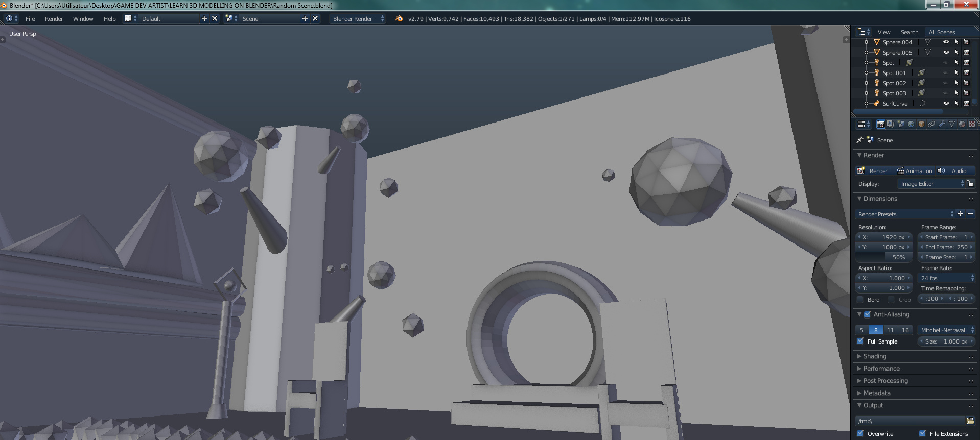Open the World properties globe tab
This screenshot has height=440, width=980.
pyautogui.click(x=911, y=124)
